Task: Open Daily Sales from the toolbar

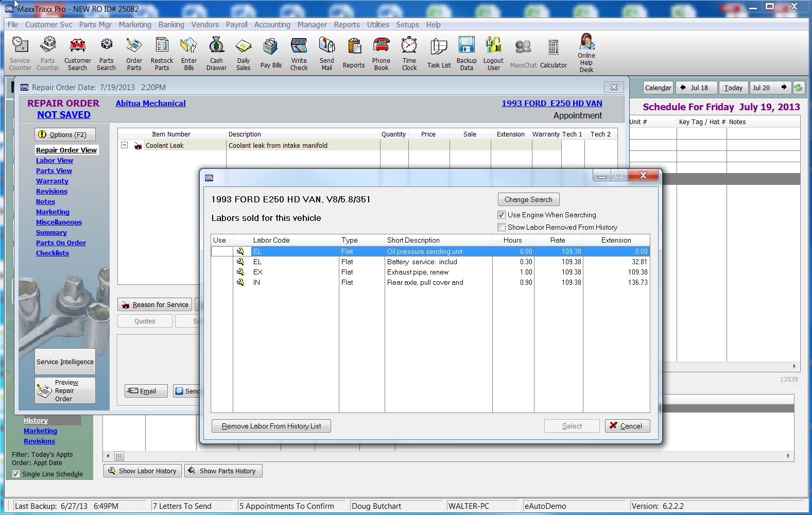Action: coord(244,53)
